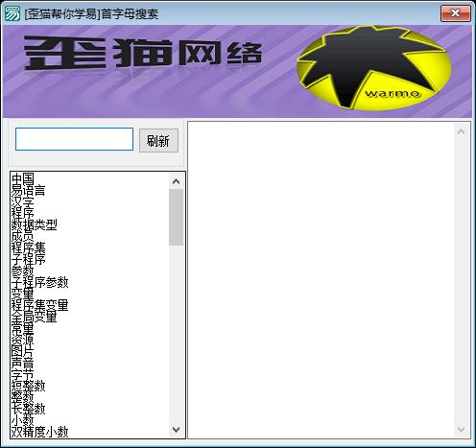The image size is (476, 448).
Task: Click the list's scroll down arrow
Action: point(176,430)
